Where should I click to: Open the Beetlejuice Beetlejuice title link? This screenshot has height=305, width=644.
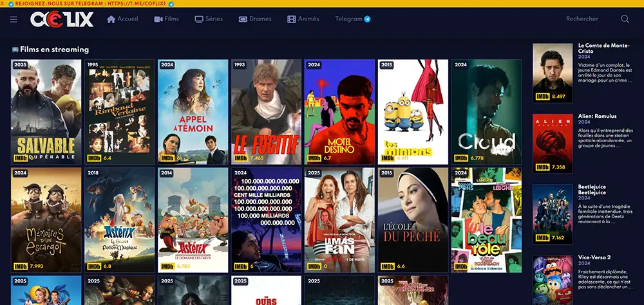592,190
